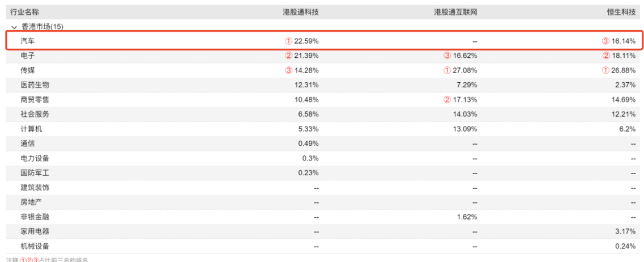This screenshot has width=644, height=262.
Task: Click the ③ rank badge beside 14.28%
Action: [289, 71]
